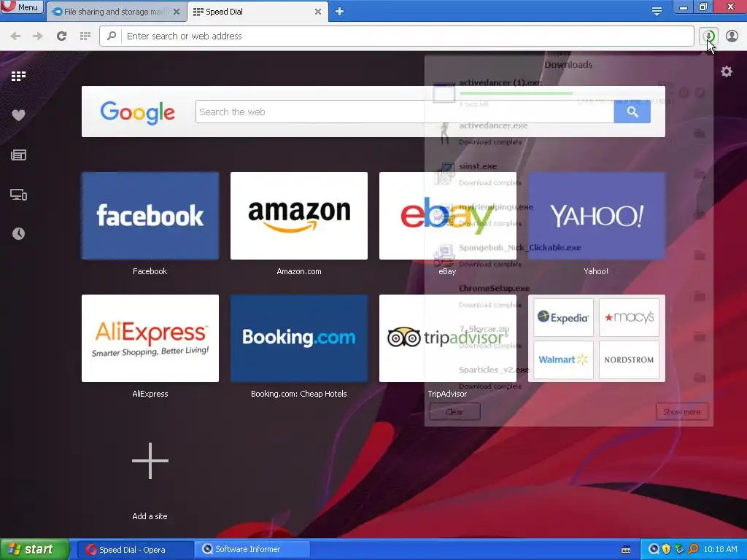747x560 pixels.
Task: Open the Booking.com speed dial tile
Action: click(299, 338)
